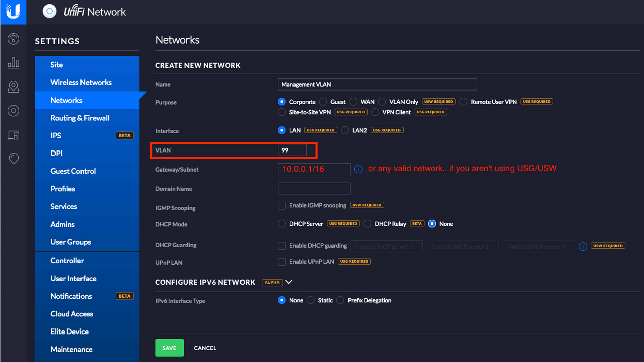
Task: Click DHCP Guarding info icon
Action: (583, 247)
